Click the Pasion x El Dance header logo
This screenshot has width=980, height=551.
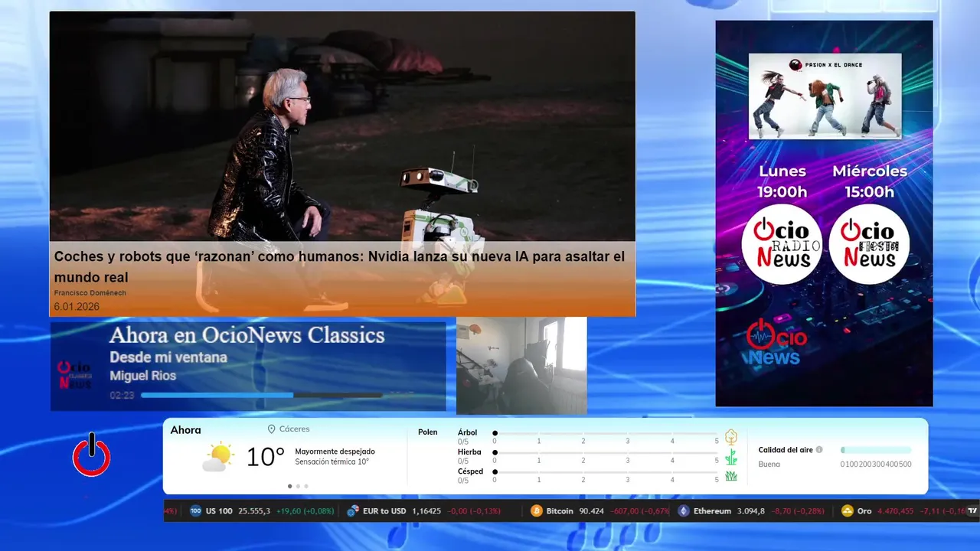[x=825, y=64]
